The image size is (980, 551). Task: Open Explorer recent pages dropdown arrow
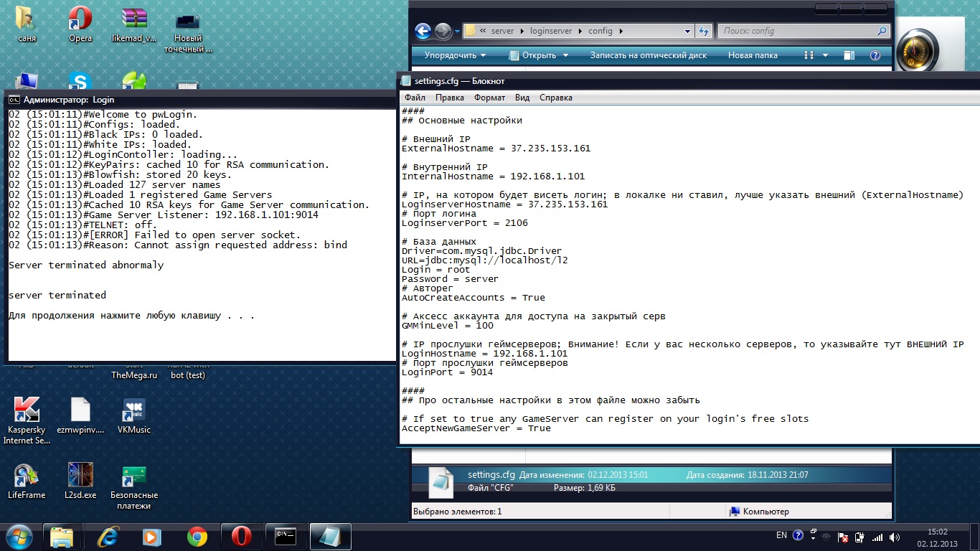(x=456, y=32)
